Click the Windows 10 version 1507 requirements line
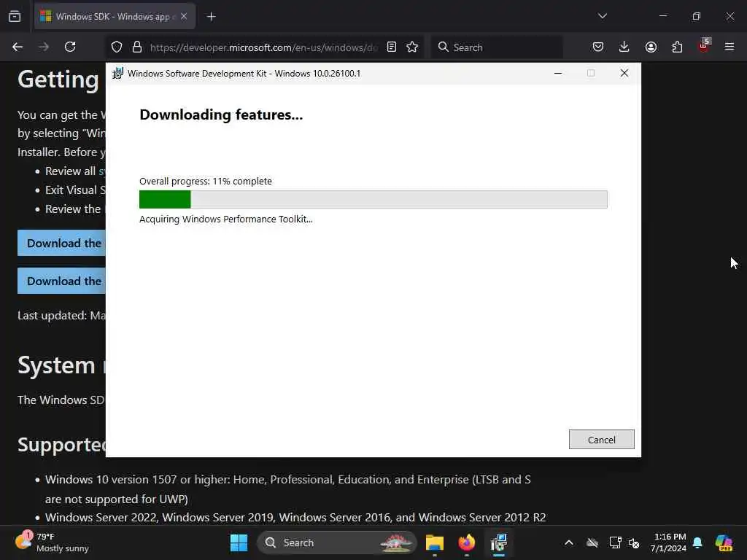This screenshot has height=560, width=747. coord(287,489)
